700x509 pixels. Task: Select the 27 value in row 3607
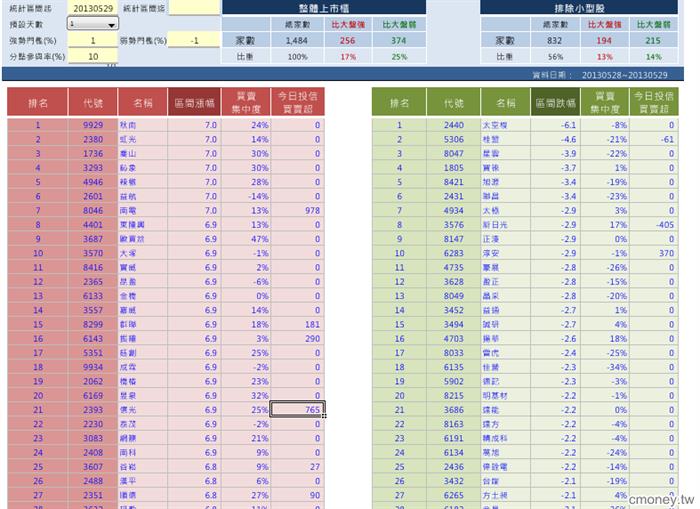[298, 467]
